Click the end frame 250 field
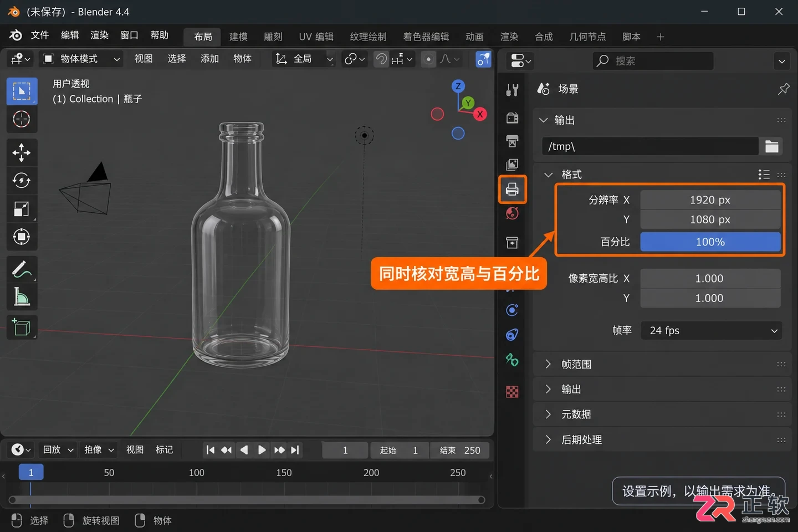The height and width of the screenshot is (532, 798). click(x=460, y=451)
